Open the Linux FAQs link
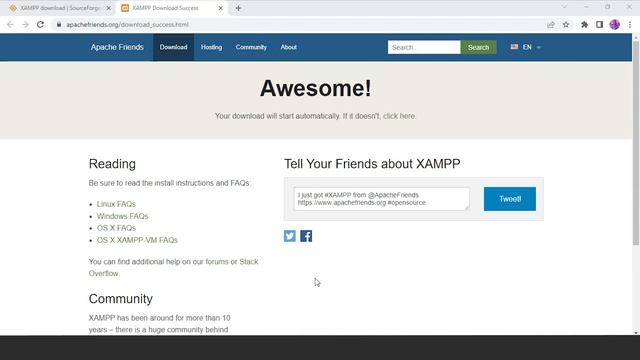 coord(116,204)
